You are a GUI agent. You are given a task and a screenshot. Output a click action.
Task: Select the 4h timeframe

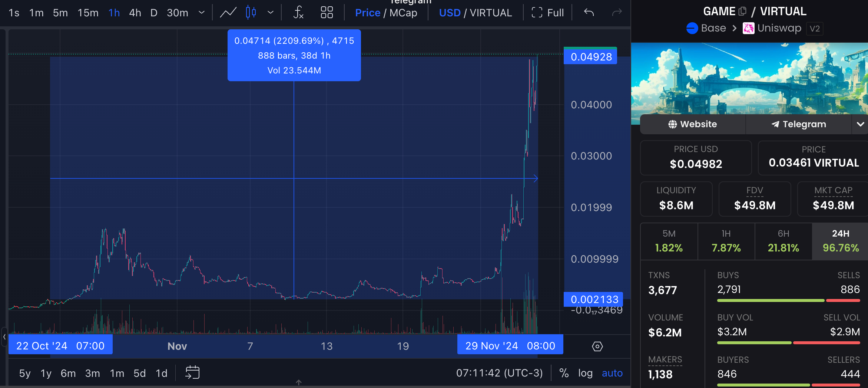[x=135, y=13]
